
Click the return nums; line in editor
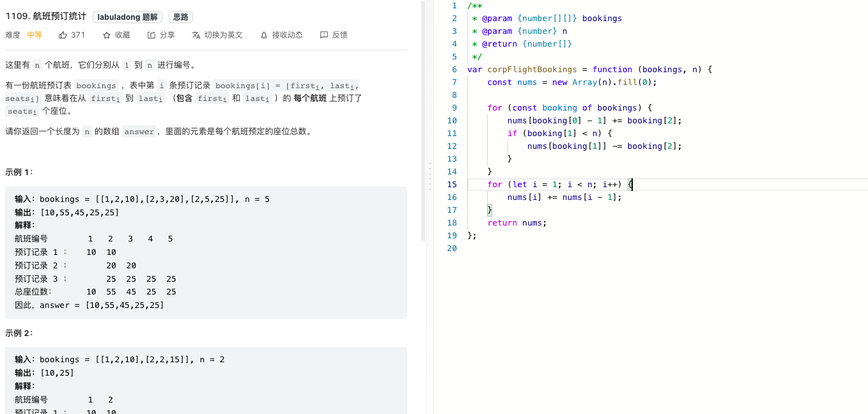click(517, 223)
